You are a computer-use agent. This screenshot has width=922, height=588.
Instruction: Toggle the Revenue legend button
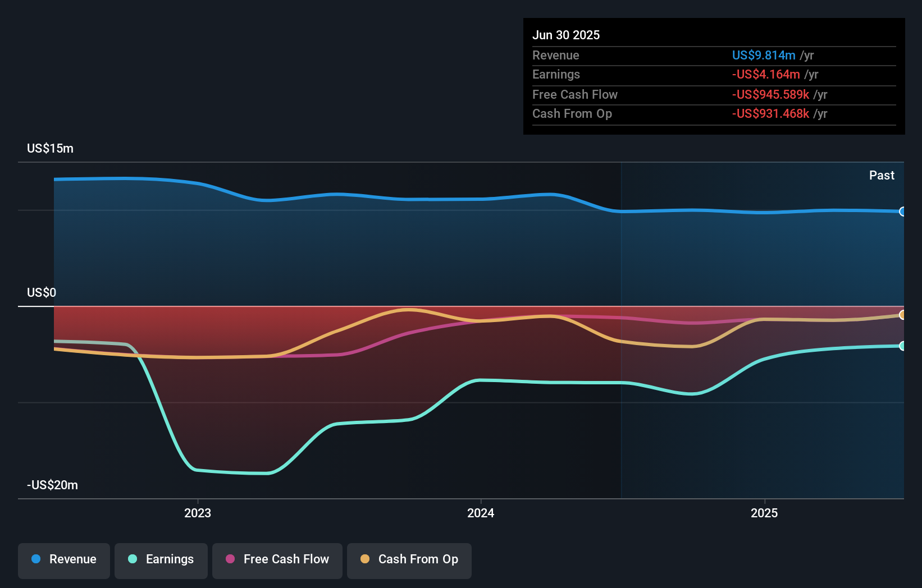click(x=64, y=561)
